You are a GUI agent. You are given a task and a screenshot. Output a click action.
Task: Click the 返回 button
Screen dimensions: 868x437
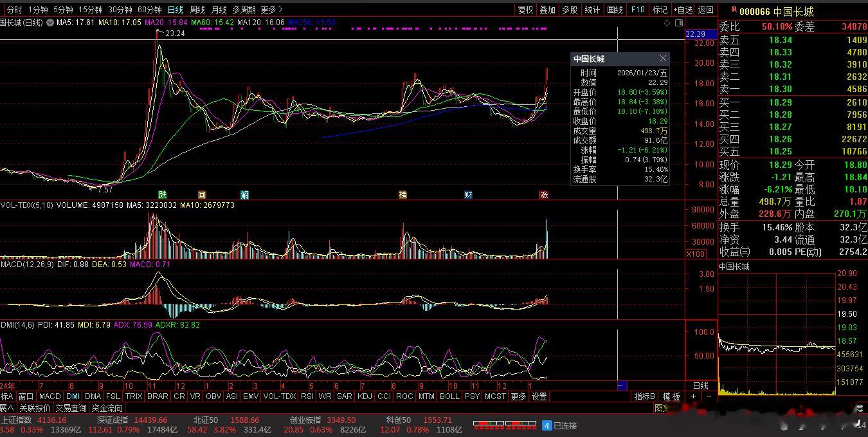point(706,10)
